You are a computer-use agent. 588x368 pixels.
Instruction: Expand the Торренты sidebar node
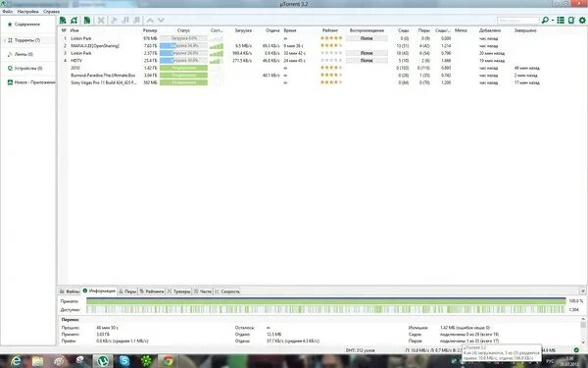point(5,40)
